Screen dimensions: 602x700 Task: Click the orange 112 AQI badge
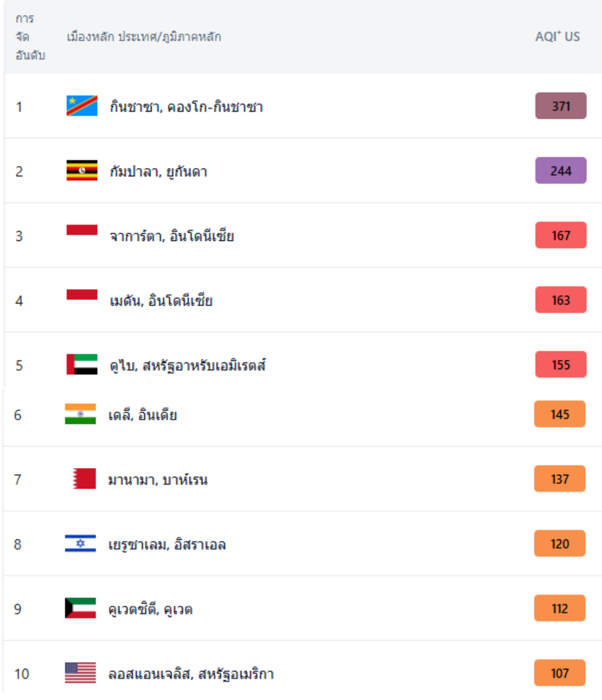(559, 608)
